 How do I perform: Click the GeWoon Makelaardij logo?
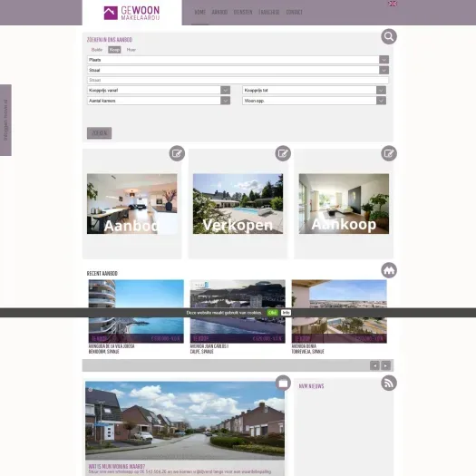(x=131, y=13)
